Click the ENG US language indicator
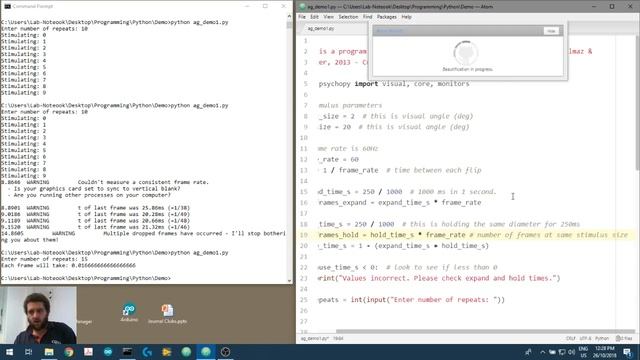Screen dimensions: 640x360 584,352
